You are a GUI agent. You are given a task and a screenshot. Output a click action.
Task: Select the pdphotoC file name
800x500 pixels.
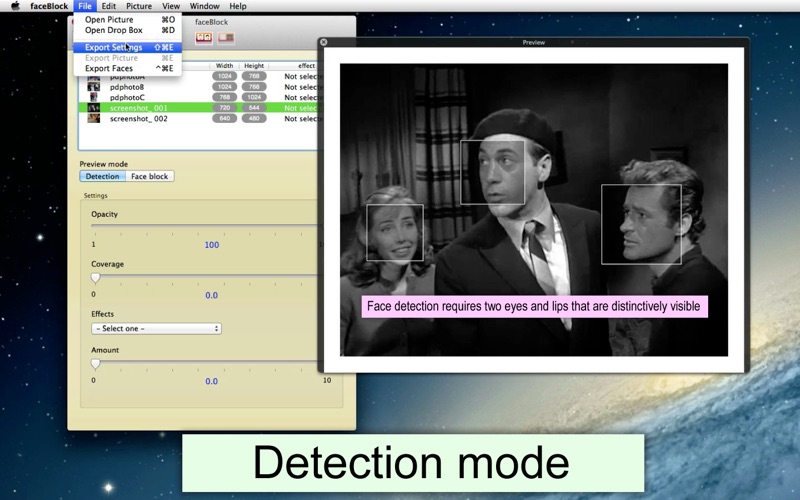[127, 97]
